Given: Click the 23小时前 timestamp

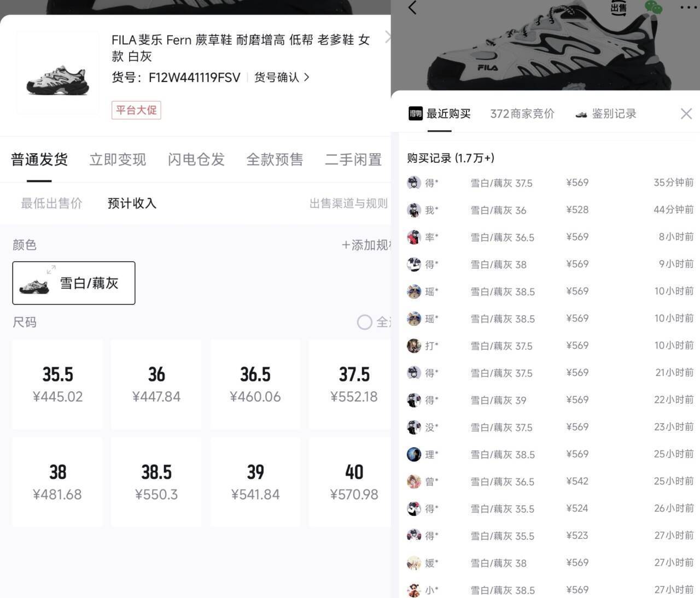Looking at the screenshot, I should pyautogui.click(x=674, y=427).
